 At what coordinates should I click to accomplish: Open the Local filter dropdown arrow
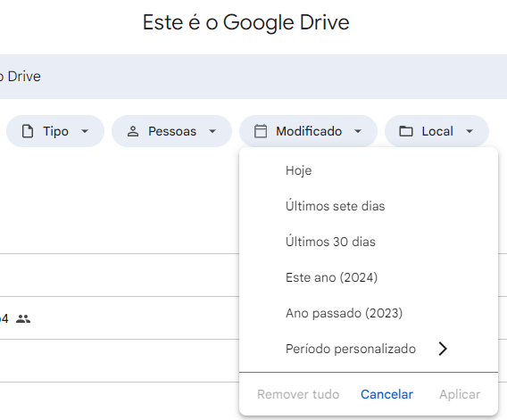(470, 131)
